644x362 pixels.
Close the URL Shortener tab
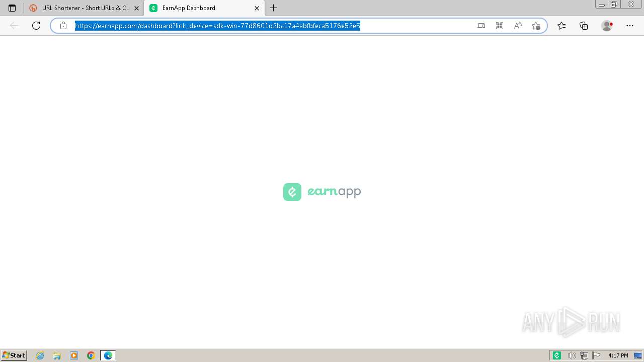136,8
